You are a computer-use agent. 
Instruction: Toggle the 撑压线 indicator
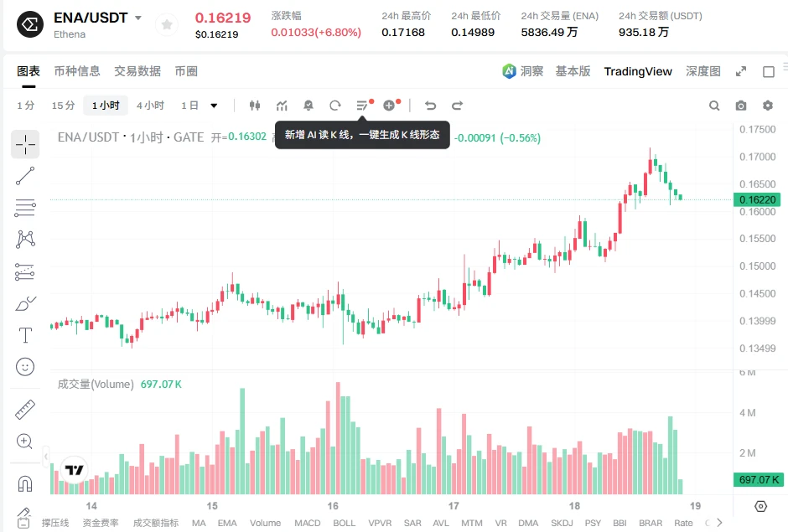54,523
